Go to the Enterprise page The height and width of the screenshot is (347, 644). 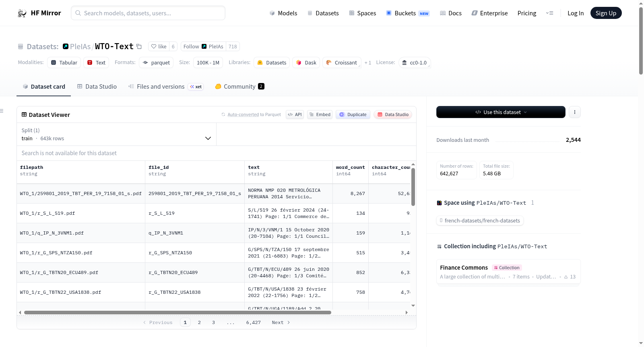point(489,13)
